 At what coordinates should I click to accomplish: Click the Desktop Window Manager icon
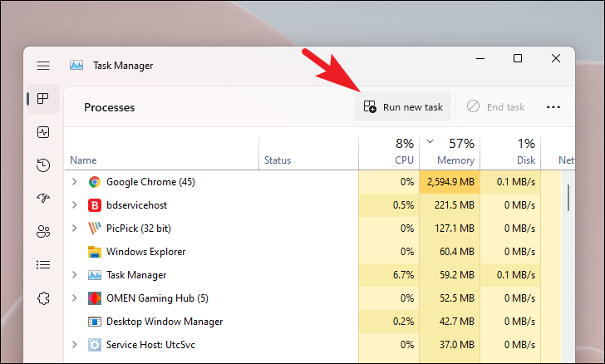(95, 322)
